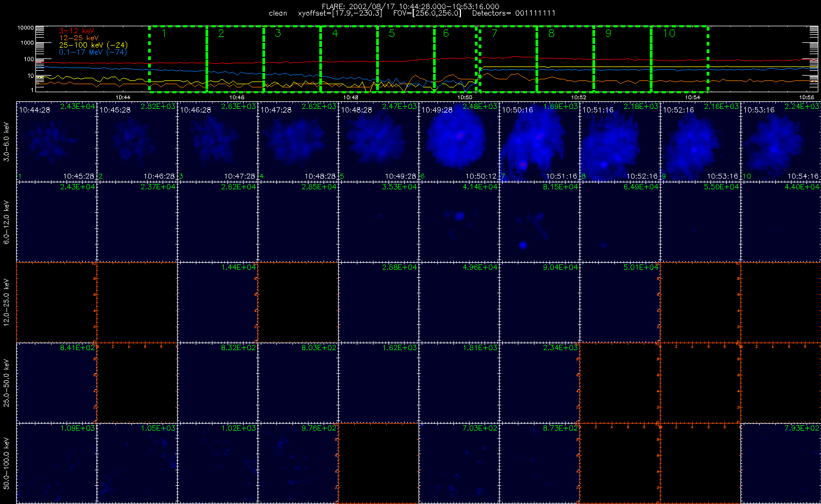This screenshot has height=504, width=821.
Task: Click the 25.0-50.0 keV row label
Action: pos(6,383)
